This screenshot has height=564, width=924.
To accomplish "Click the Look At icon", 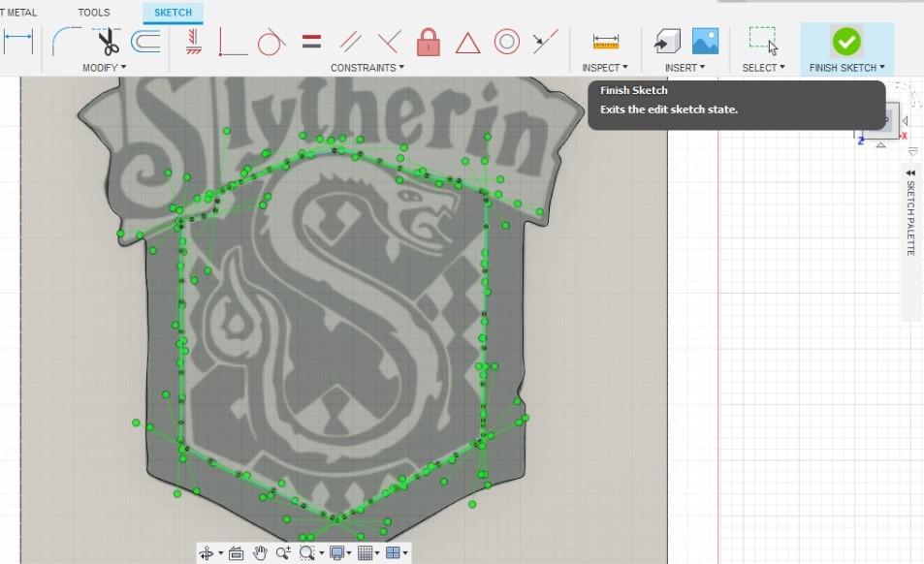I will click(x=236, y=552).
